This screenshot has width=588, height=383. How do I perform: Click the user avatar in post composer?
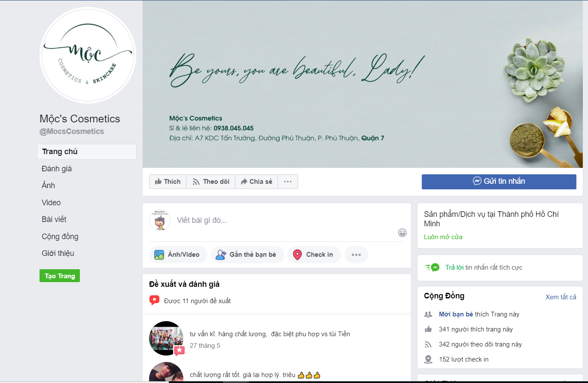tap(160, 220)
